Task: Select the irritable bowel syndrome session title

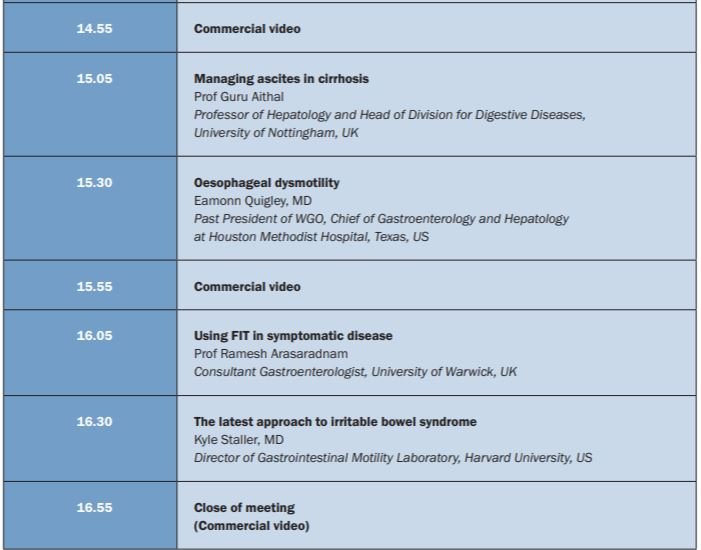Action: point(335,422)
